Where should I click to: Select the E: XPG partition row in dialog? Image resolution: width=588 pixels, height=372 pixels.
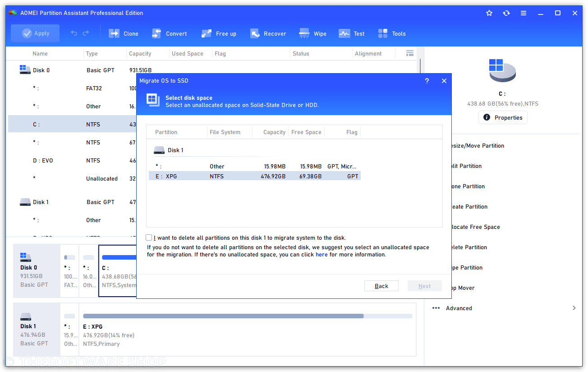(x=255, y=176)
